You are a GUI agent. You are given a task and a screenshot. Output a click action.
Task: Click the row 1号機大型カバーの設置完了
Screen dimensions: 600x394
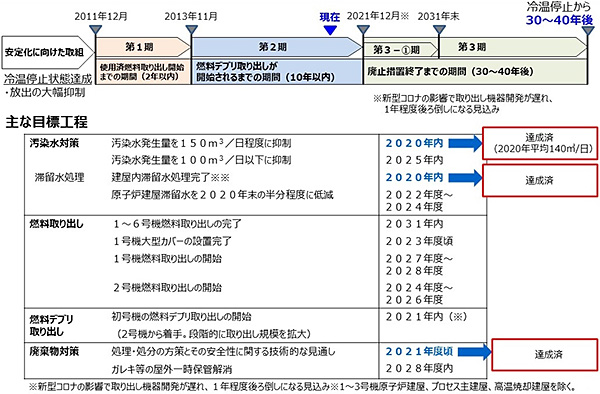point(173,241)
